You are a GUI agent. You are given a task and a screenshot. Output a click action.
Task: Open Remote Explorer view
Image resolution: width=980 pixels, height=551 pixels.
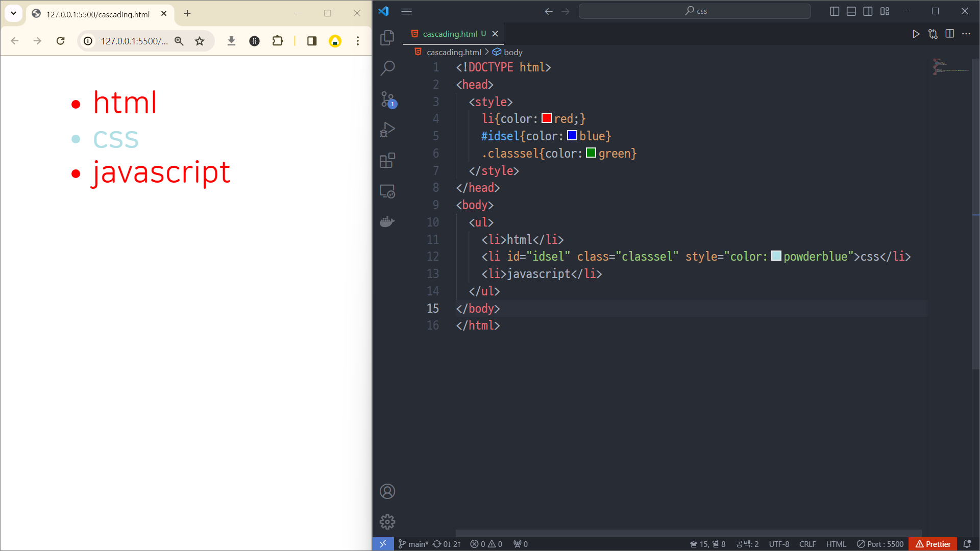tap(387, 191)
